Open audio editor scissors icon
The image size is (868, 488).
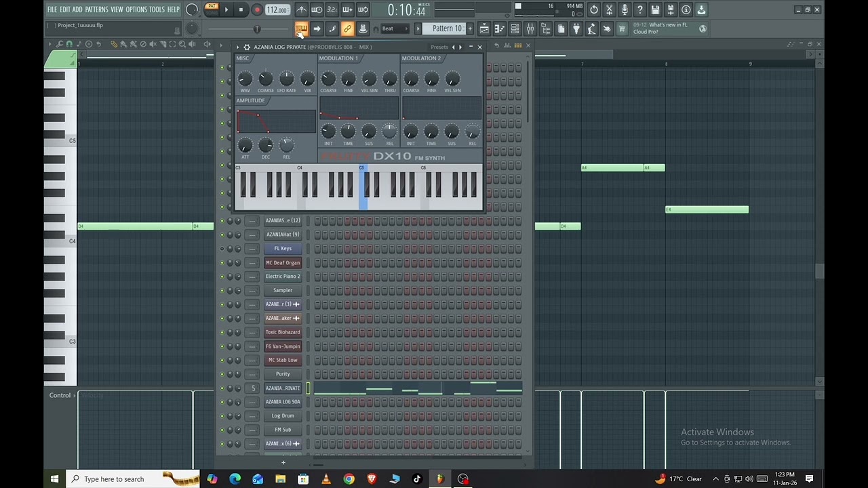coord(609,9)
